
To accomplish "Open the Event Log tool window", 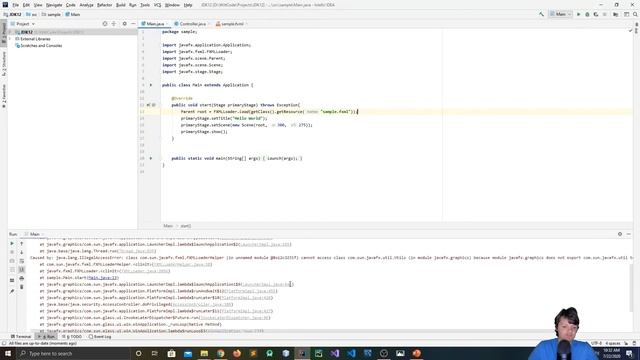I will click(x=100, y=337).
